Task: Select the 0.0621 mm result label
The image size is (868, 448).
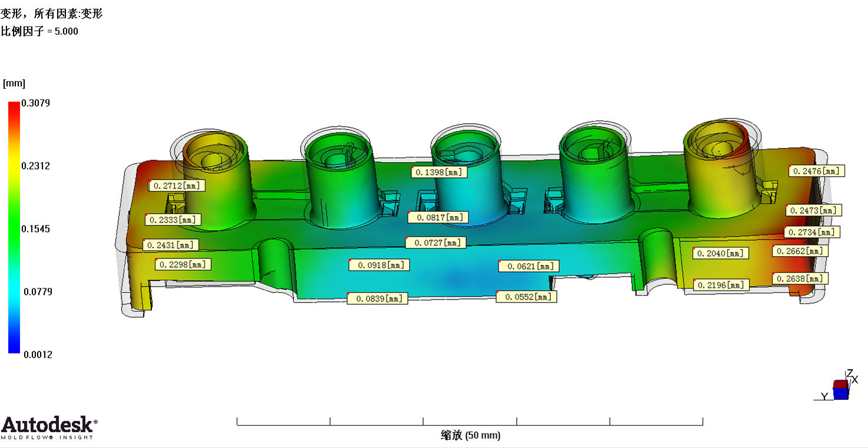Action: coord(527,267)
